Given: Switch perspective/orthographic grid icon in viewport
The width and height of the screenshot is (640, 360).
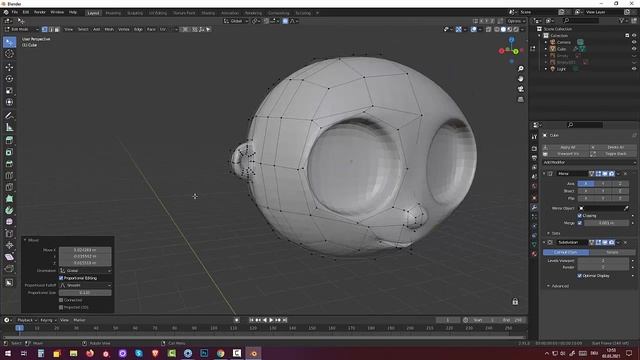Looking at the screenshot, I should (x=521, y=99).
